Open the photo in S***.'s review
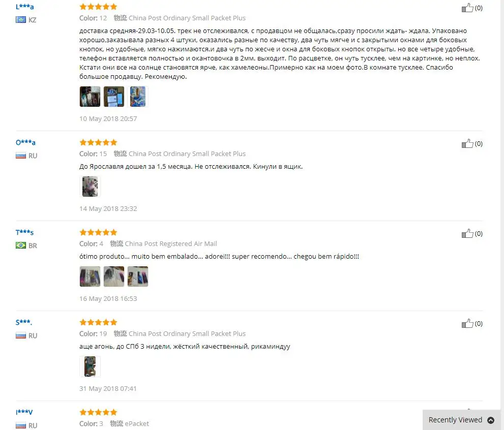Viewport: 504px width, 430px height. [90, 366]
